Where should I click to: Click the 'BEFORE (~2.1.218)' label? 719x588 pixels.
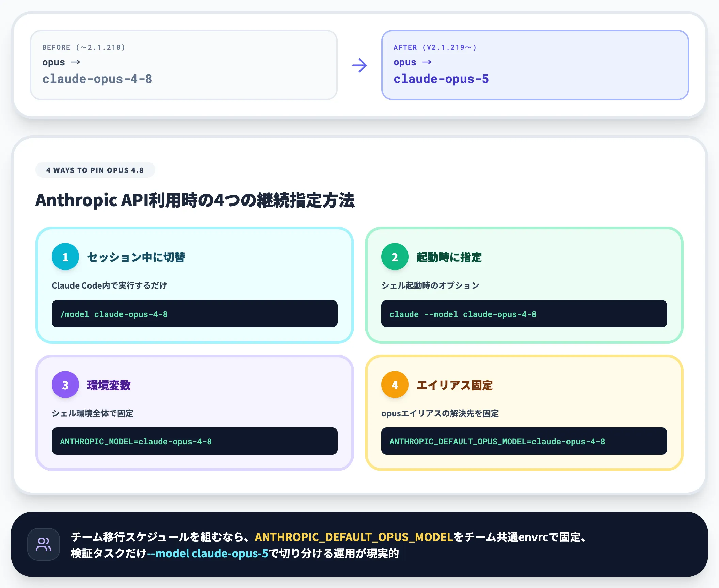pyautogui.click(x=84, y=47)
